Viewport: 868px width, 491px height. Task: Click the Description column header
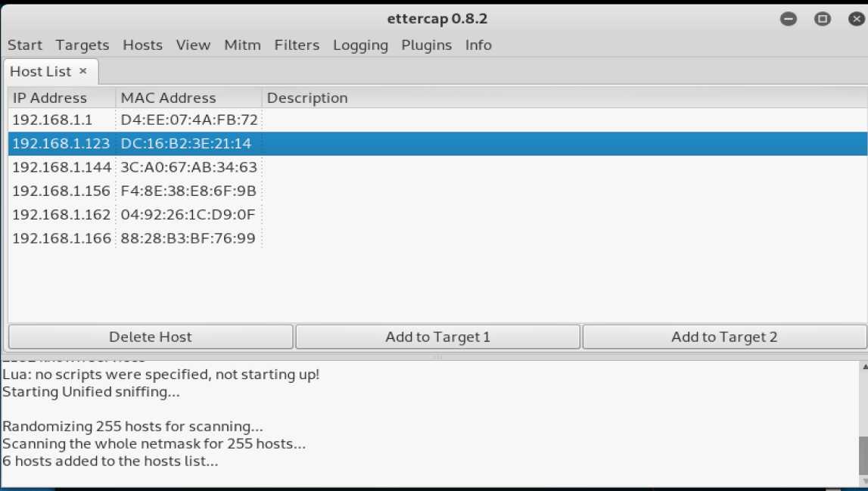(x=565, y=98)
